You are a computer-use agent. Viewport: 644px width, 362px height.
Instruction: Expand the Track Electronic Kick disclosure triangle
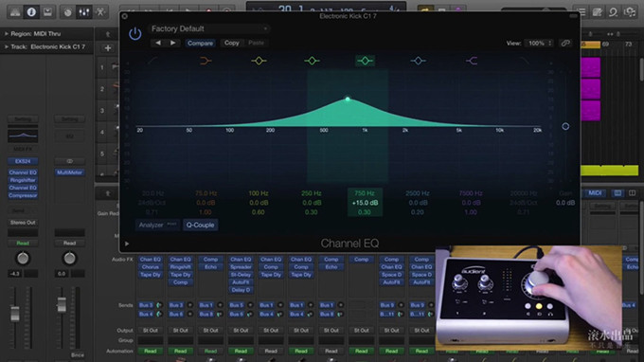(x=7, y=46)
